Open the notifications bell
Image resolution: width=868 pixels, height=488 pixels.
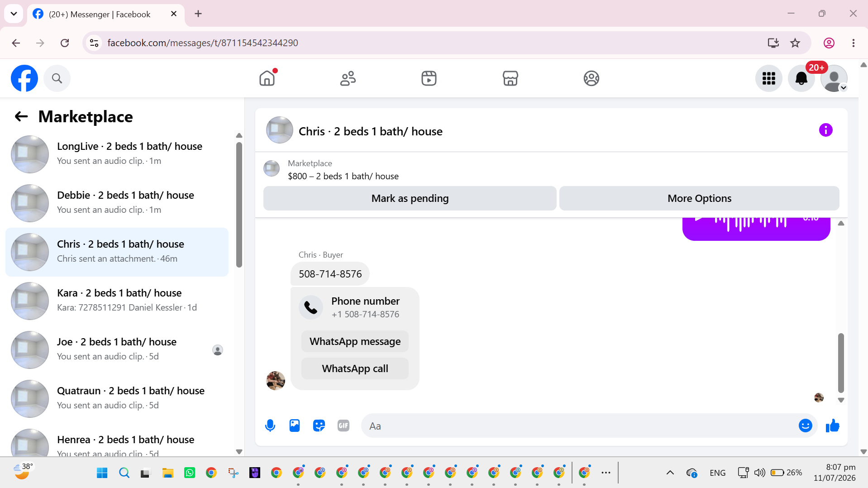tap(801, 78)
